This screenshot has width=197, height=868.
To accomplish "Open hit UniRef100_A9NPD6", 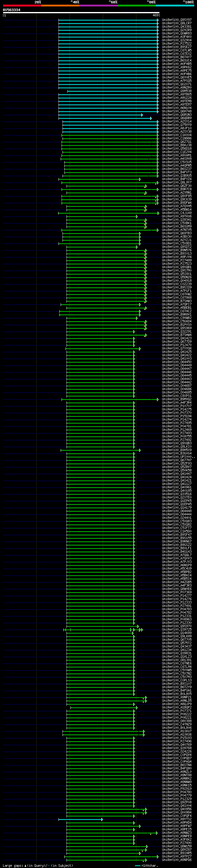I will coord(177,860).
